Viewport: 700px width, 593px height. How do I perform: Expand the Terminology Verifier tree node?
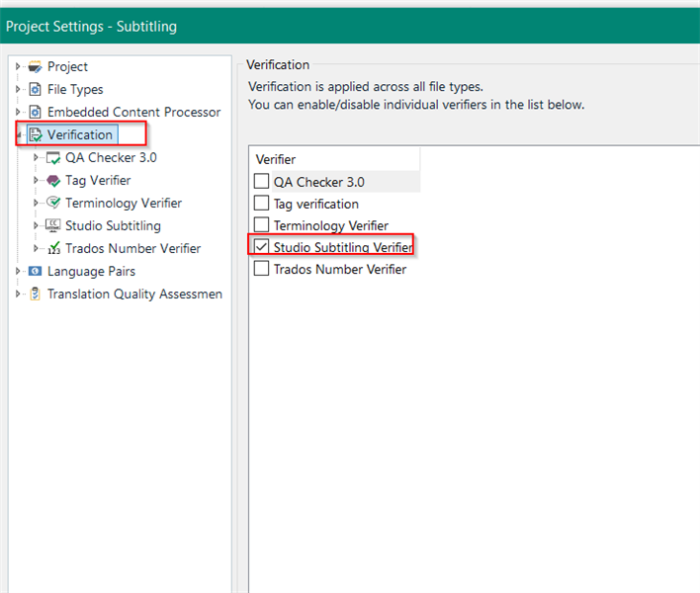(36, 203)
